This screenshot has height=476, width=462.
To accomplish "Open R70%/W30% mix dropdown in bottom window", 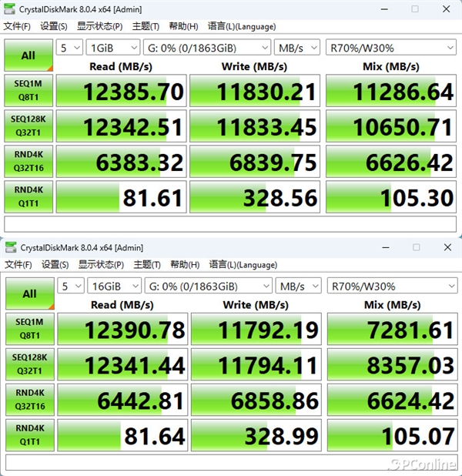I will pyautogui.click(x=392, y=286).
